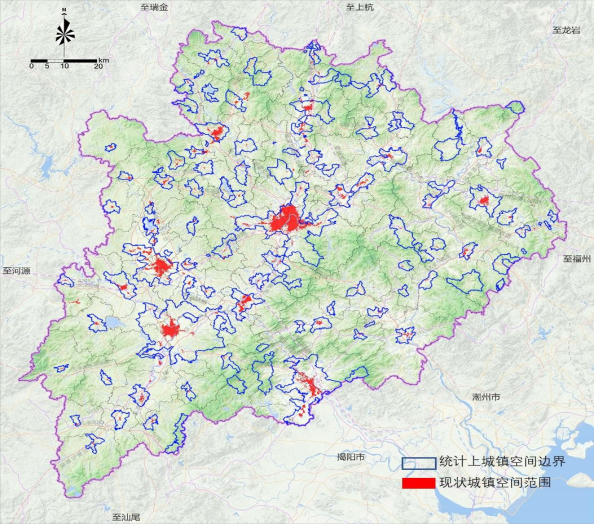This screenshot has height=524, width=594.
Task: Click the 至汕尾 direction label
Action: 126,517
